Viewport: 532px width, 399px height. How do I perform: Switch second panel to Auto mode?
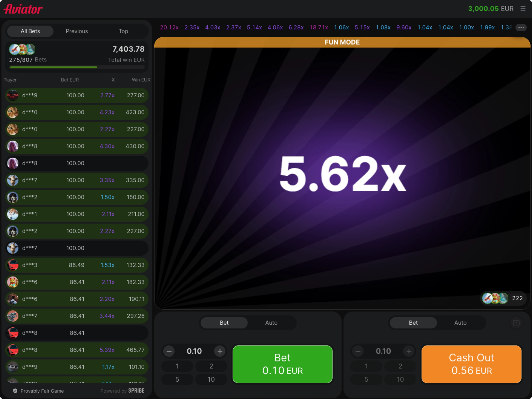point(460,323)
